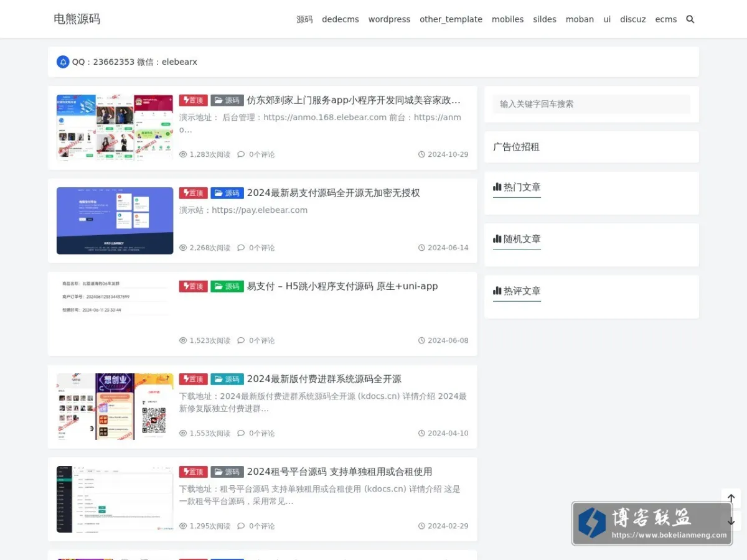
Task: Open green 源码 tag on H5跳小程序 post
Action: click(227, 286)
